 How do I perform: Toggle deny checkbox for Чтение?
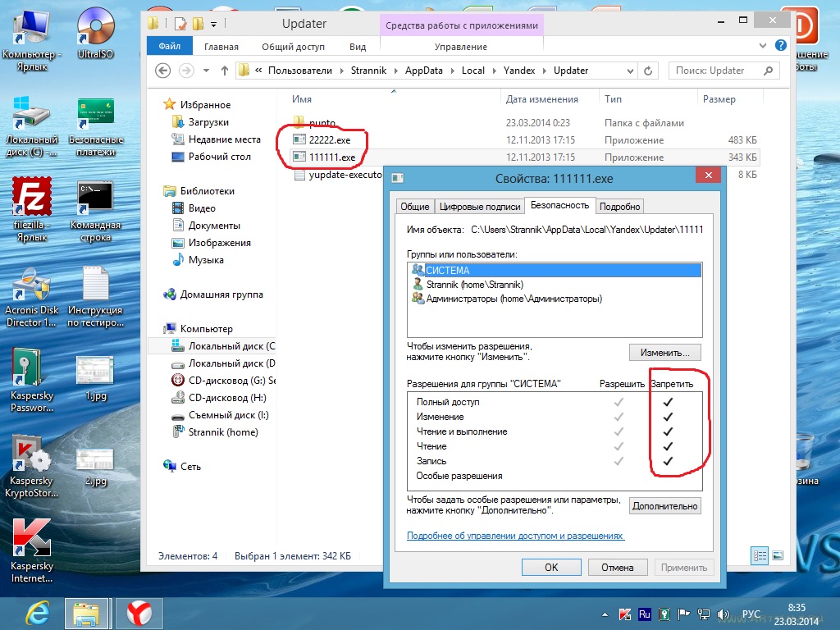tap(668, 446)
